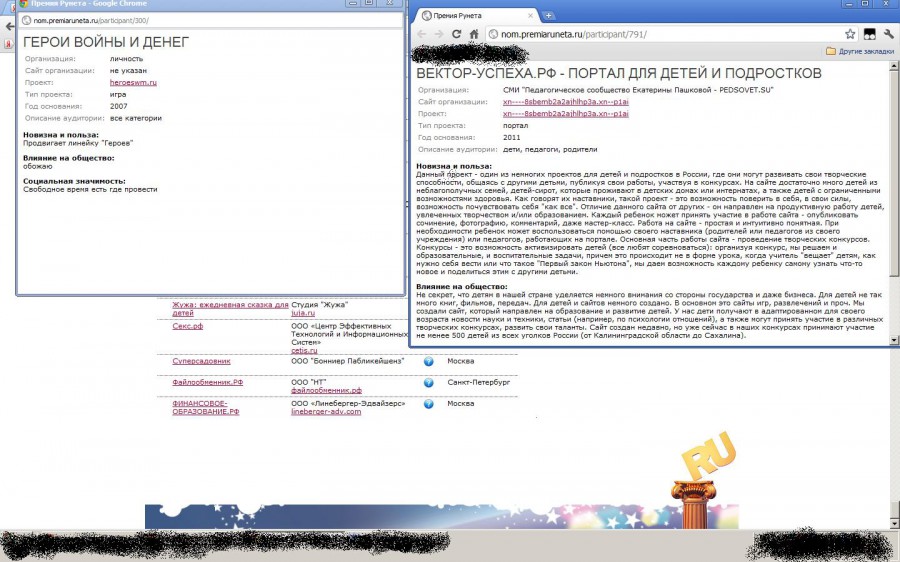
Task: Open the juja.ru website link
Action: [x=303, y=313]
